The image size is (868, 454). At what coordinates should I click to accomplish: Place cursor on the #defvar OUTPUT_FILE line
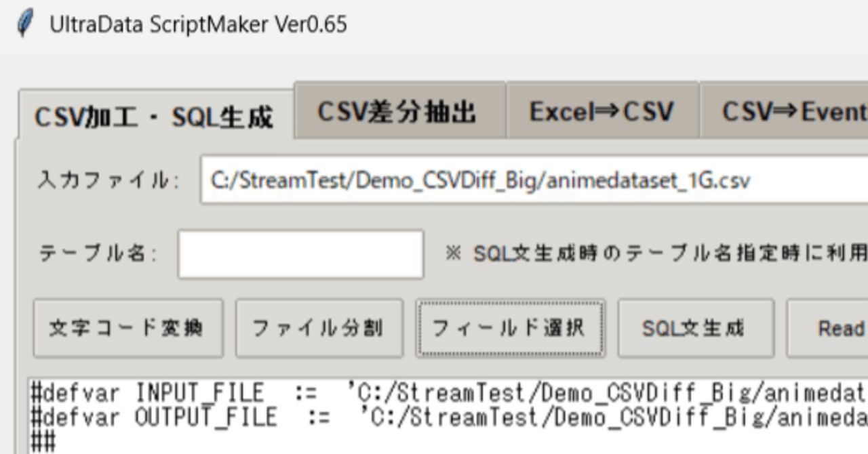[x=448, y=417]
